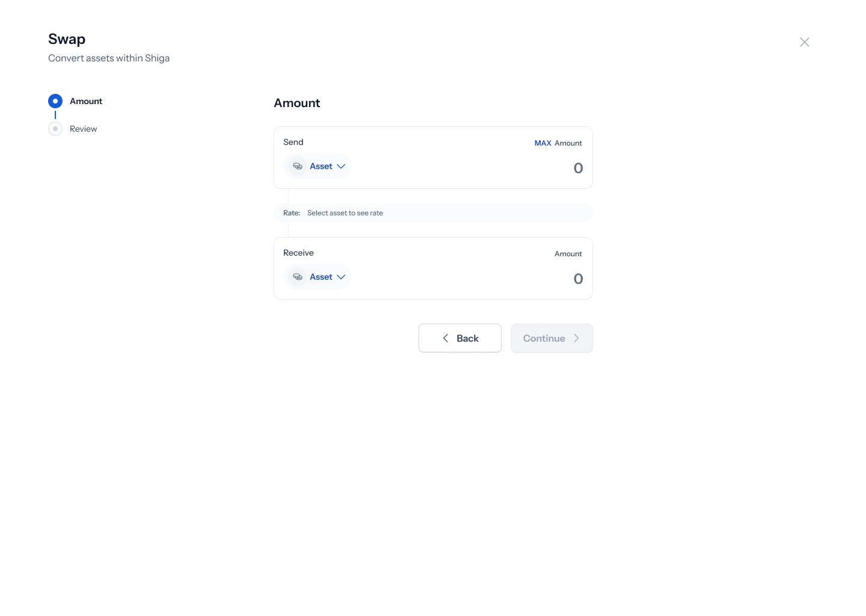Open the Send asset dropdown
866x616 pixels.
point(318,166)
